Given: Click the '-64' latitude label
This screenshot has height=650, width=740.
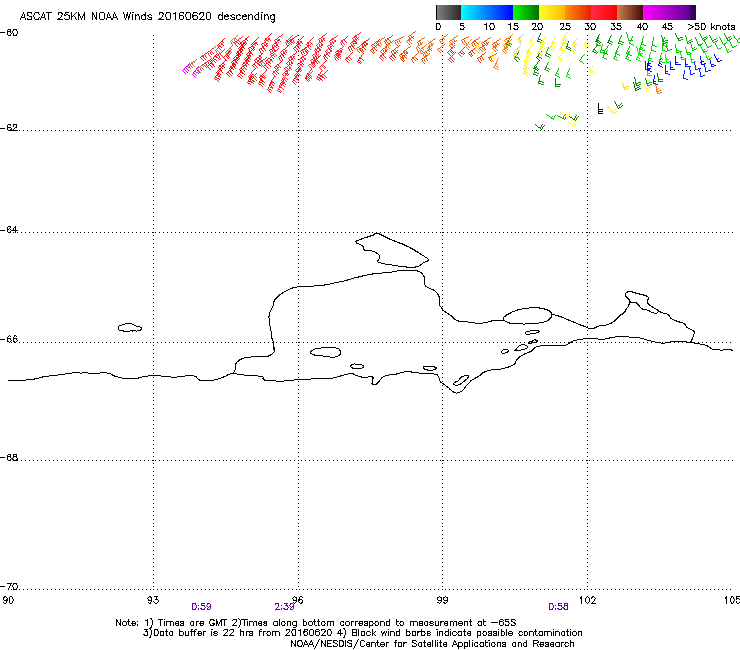Looking at the screenshot, I should pyautogui.click(x=9, y=230).
